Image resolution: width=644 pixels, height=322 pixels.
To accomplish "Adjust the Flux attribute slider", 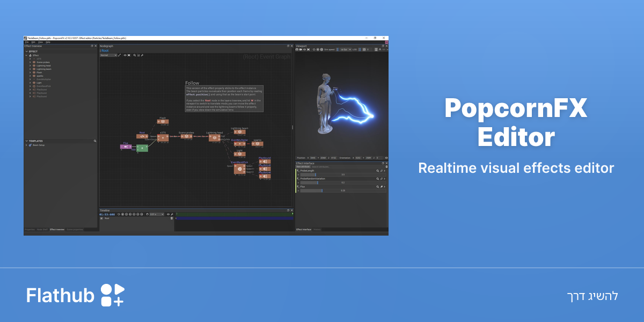I will click(x=343, y=191).
